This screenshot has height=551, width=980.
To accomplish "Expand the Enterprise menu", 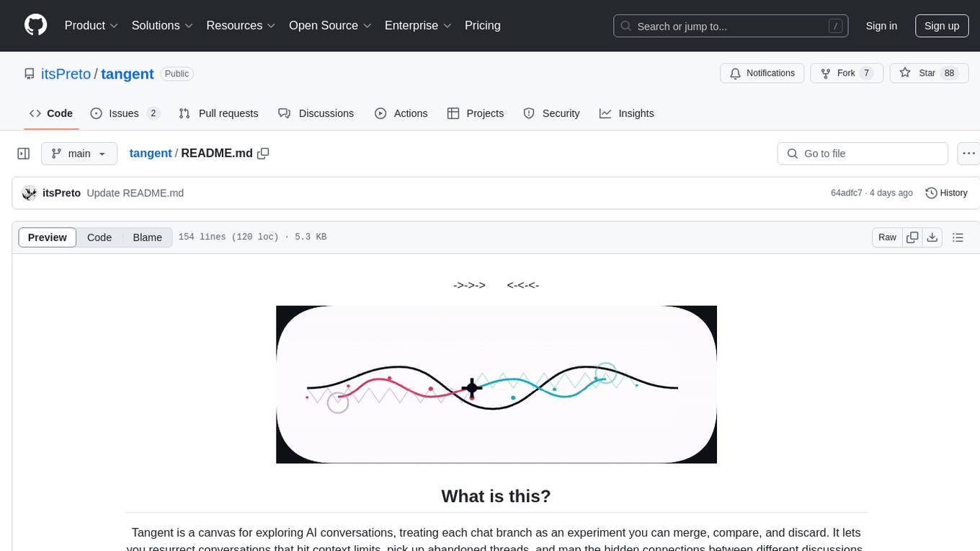I will coord(418,25).
